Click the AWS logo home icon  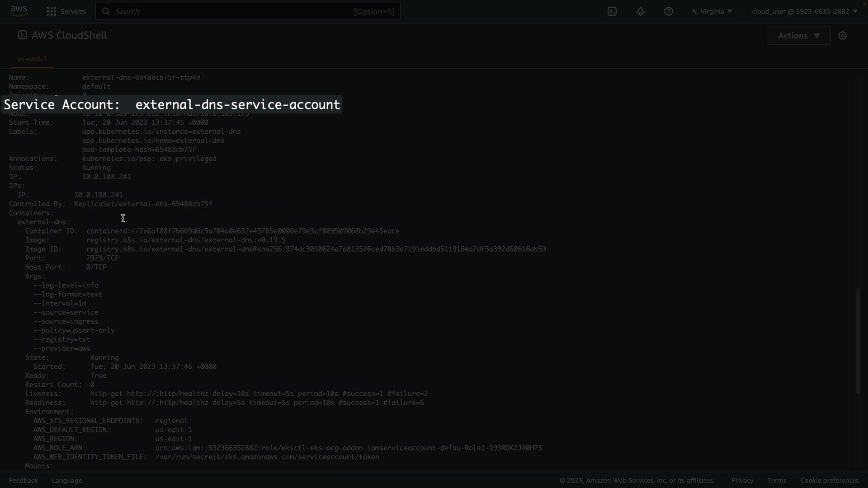point(19,11)
